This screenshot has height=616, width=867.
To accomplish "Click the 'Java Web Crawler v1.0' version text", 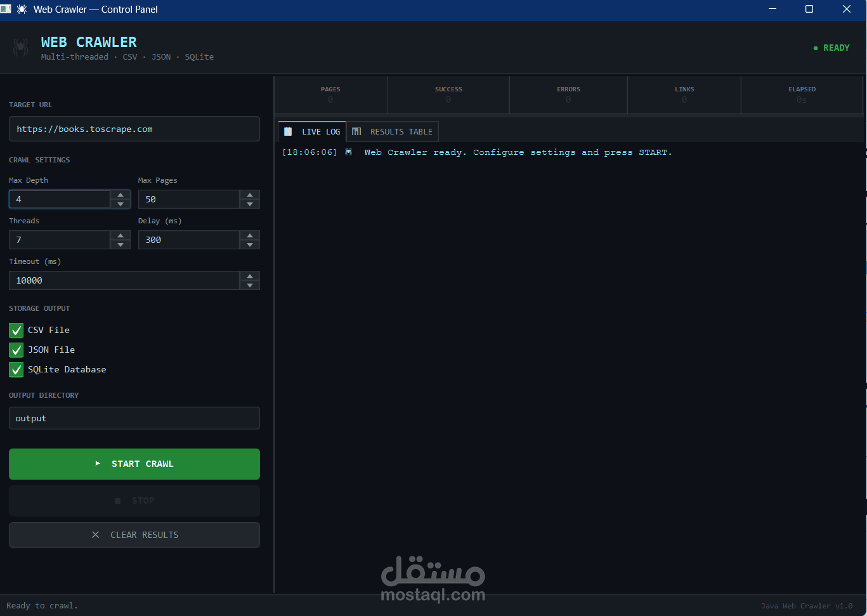I will (807, 606).
